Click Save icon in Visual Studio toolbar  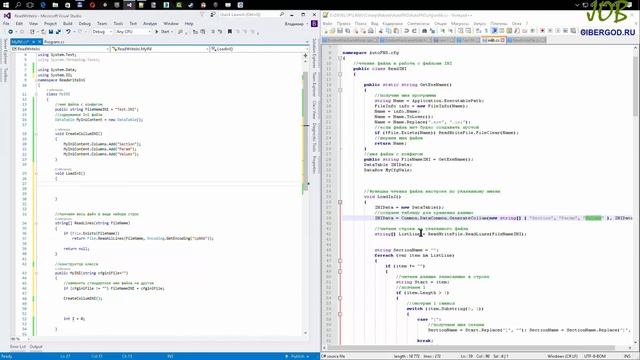51,31
